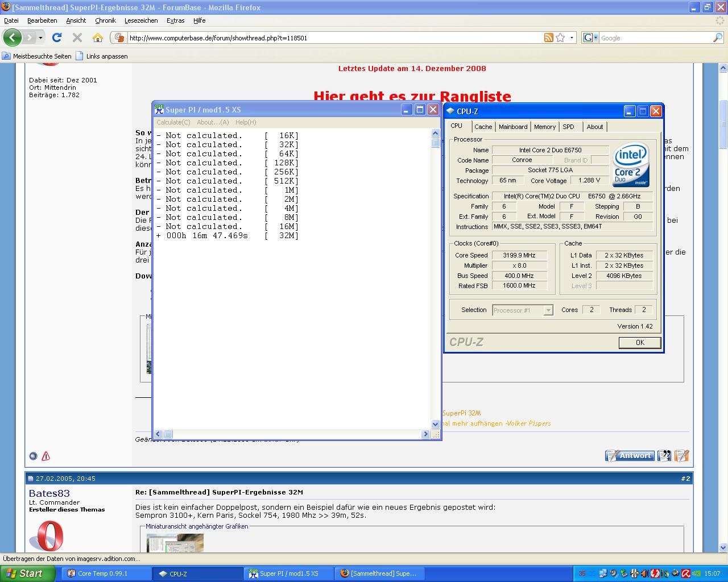728x582 pixels.
Task: Click the Firefox page vertical scrollbar thumb
Action: click(723, 124)
